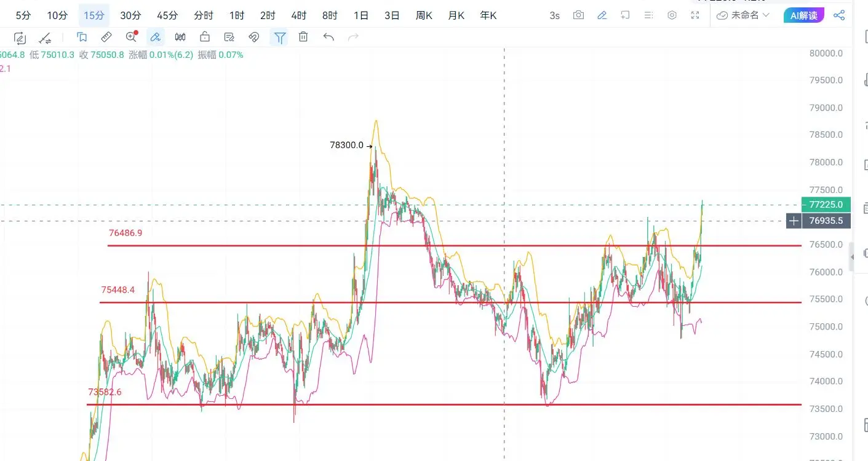Switch to the 30分 timeframe
Viewport: 868px width, 461px height.
click(x=130, y=15)
